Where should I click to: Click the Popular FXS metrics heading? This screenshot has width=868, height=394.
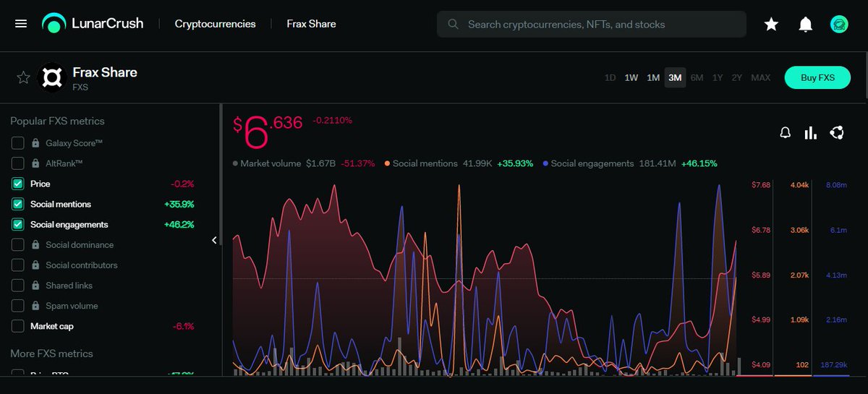click(x=57, y=121)
